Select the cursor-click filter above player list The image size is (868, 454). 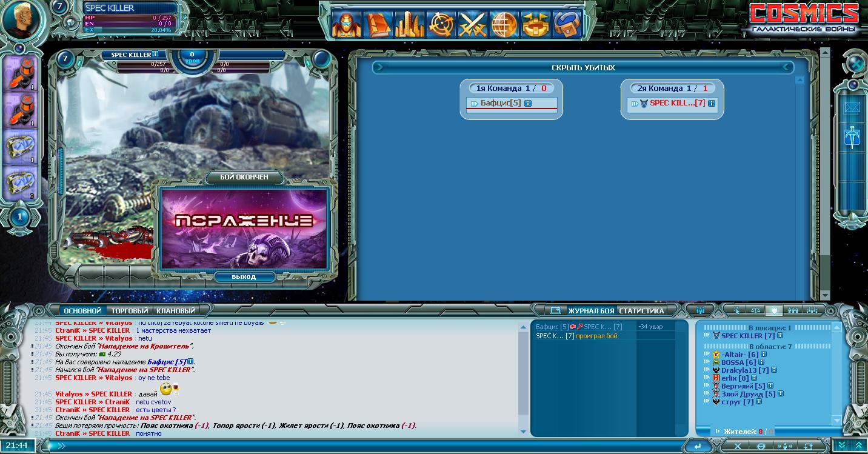pos(736,310)
